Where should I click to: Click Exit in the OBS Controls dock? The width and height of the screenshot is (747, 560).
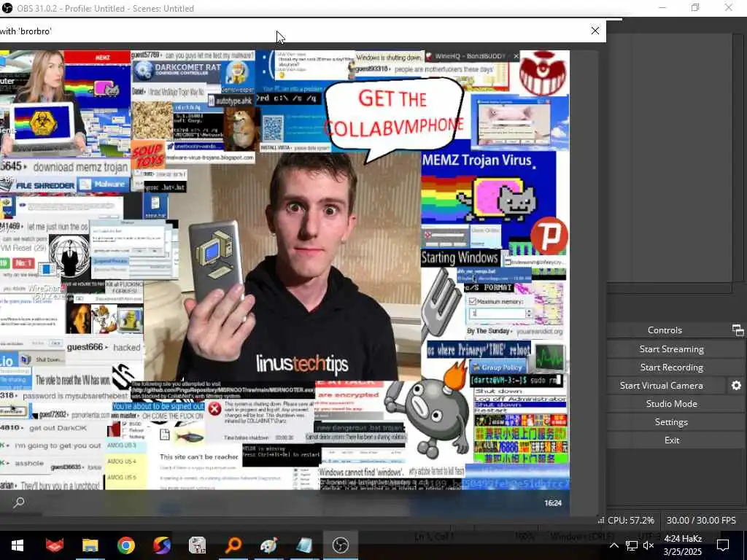(x=671, y=440)
